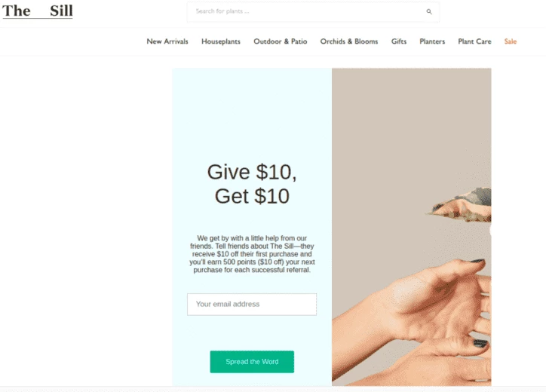Viewport: 546px width, 392px height.
Task: Browse the Planters category
Action: click(x=432, y=41)
